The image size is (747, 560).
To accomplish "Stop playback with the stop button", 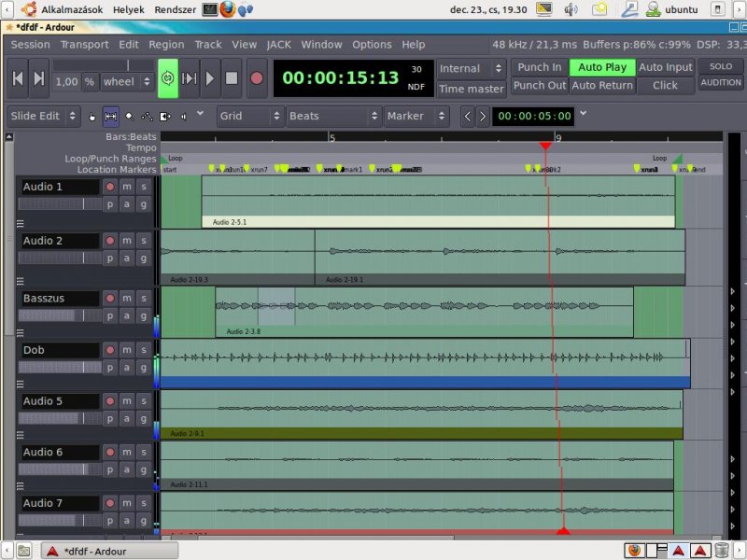I will (232, 78).
